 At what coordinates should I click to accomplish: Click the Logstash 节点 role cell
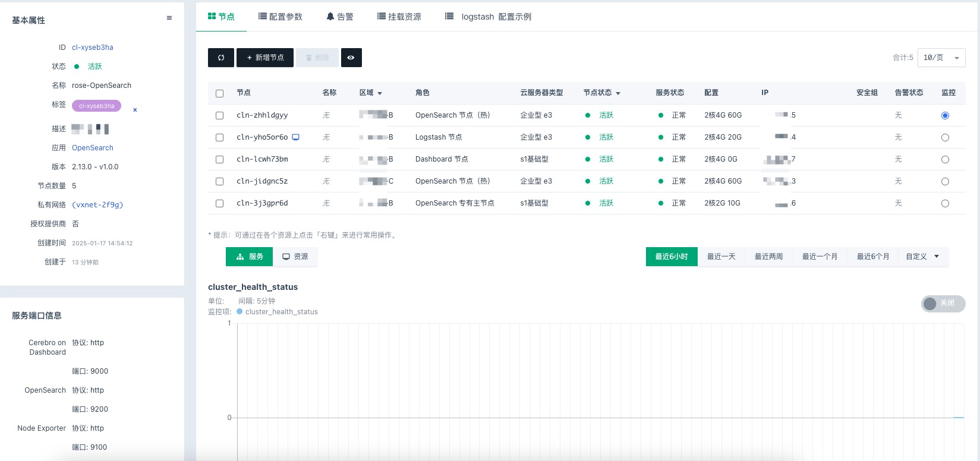point(439,137)
